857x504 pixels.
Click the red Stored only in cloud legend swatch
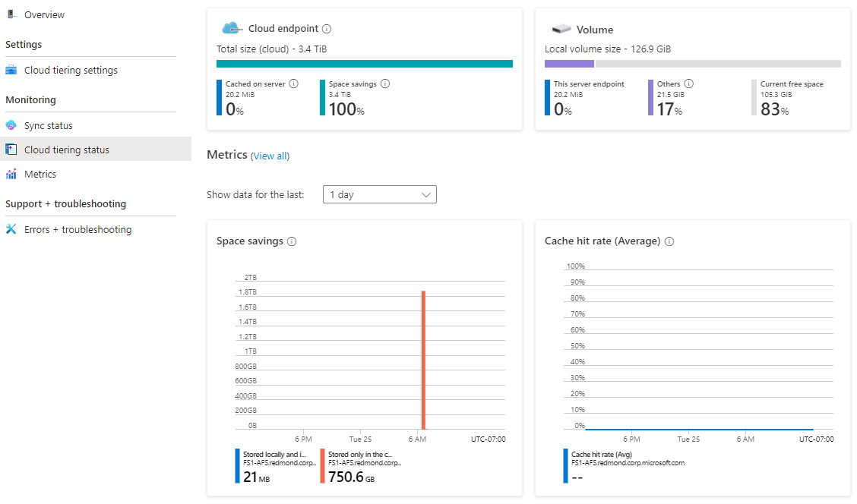click(x=323, y=465)
